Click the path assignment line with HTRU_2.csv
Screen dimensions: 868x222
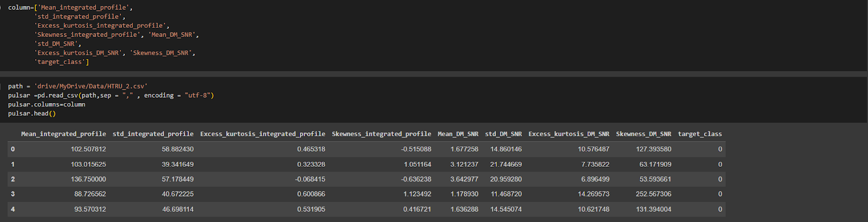pyautogui.click(x=78, y=86)
